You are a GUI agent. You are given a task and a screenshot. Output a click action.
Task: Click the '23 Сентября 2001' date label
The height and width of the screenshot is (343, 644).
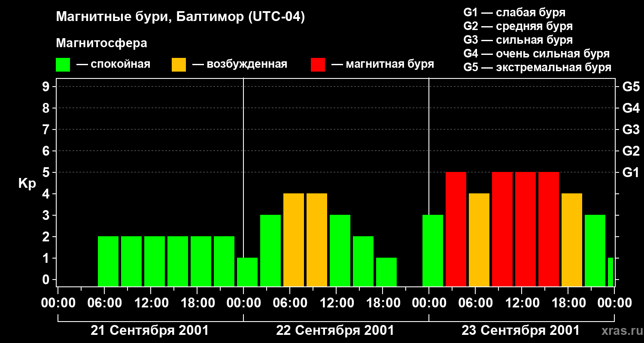pyautogui.click(x=521, y=331)
